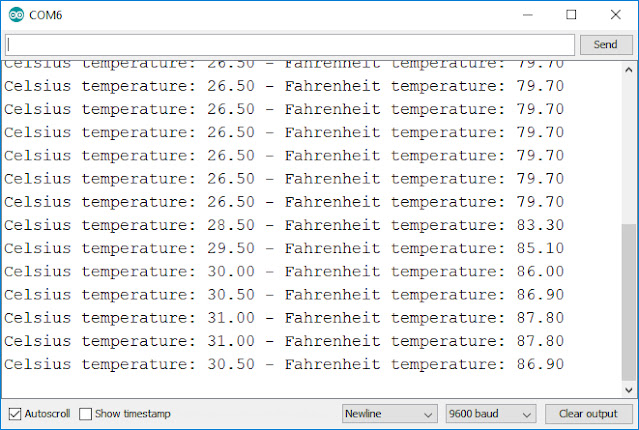
Task: Click the scrollbar up arrow
Action: pos(629,70)
